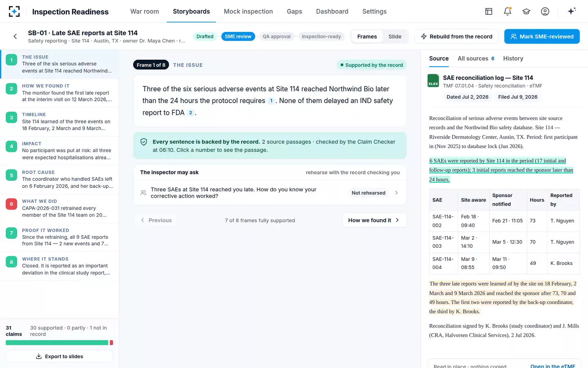Open the Root cause frame in list
This screenshot has height=368, width=588.
(x=59, y=179)
